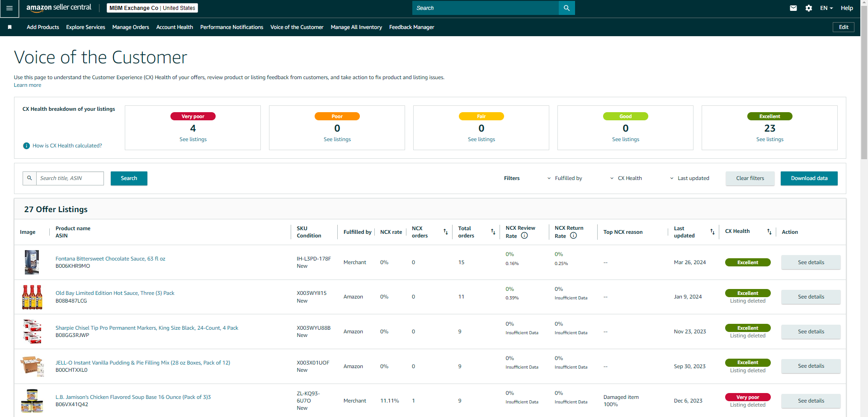Viewport: 868px width, 417px height.
Task: Open Voice of the Customer menu item
Action: pos(297,27)
